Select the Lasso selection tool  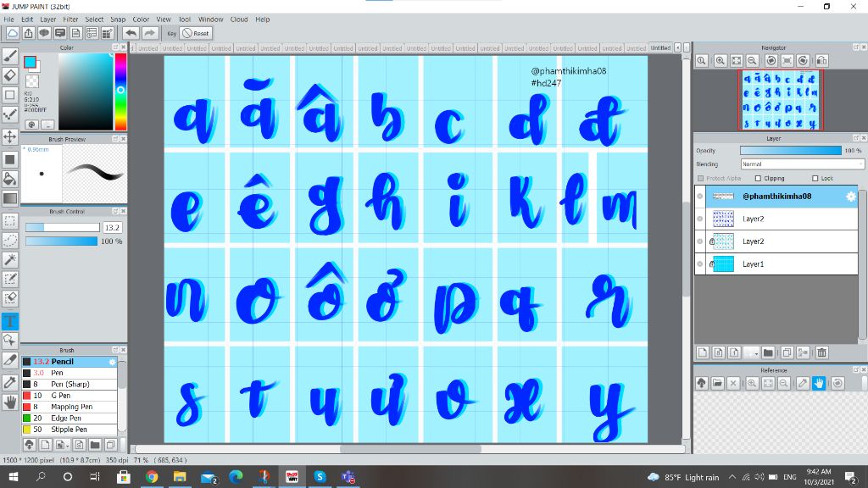point(10,240)
